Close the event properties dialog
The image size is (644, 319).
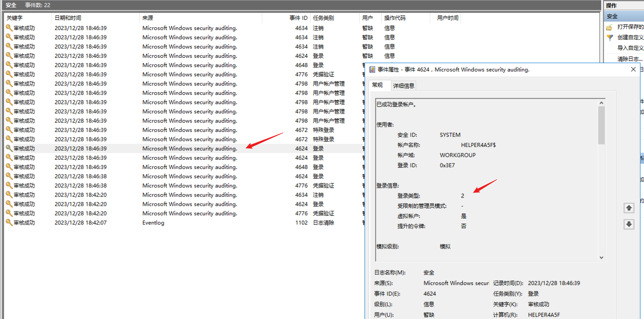pos(633,69)
